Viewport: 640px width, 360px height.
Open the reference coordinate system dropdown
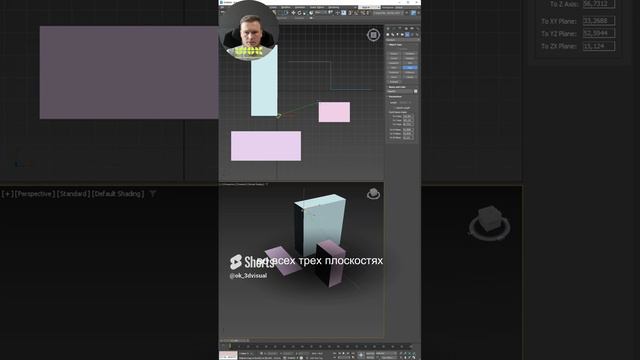click(321, 13)
